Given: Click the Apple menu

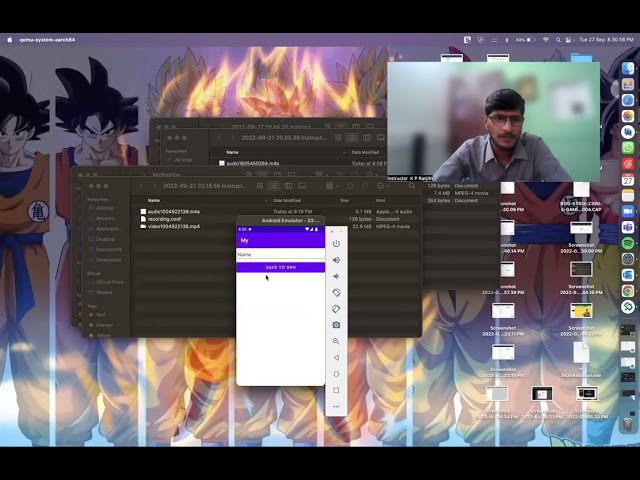Looking at the screenshot, I should [9, 40].
